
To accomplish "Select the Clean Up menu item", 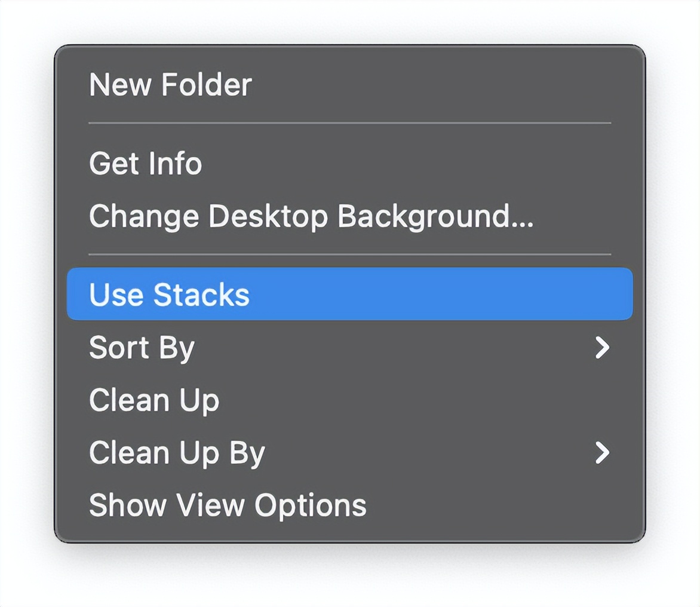I will click(x=154, y=400).
